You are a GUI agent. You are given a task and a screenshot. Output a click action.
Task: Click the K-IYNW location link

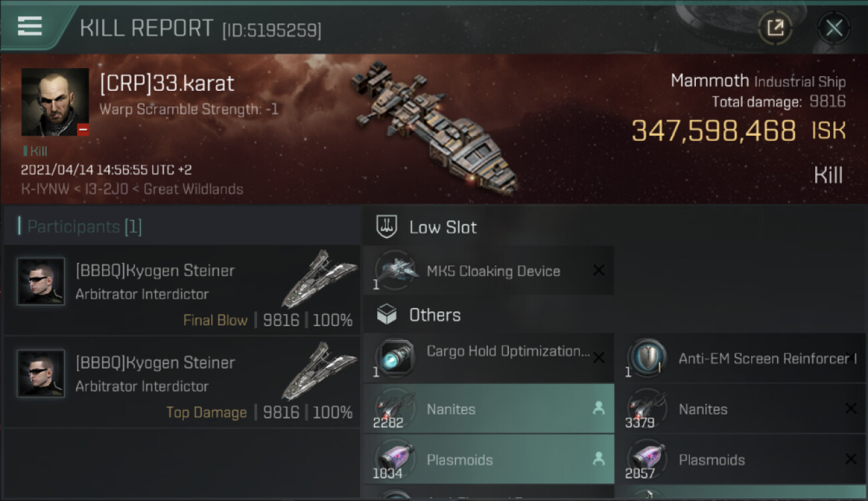(x=39, y=189)
